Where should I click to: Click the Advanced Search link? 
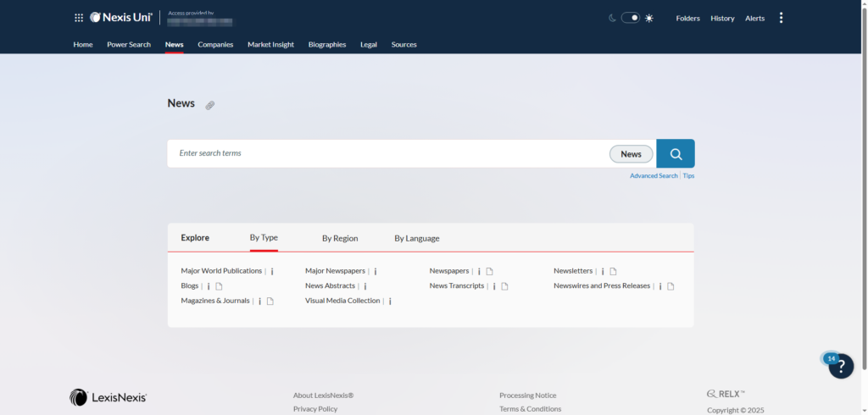653,176
